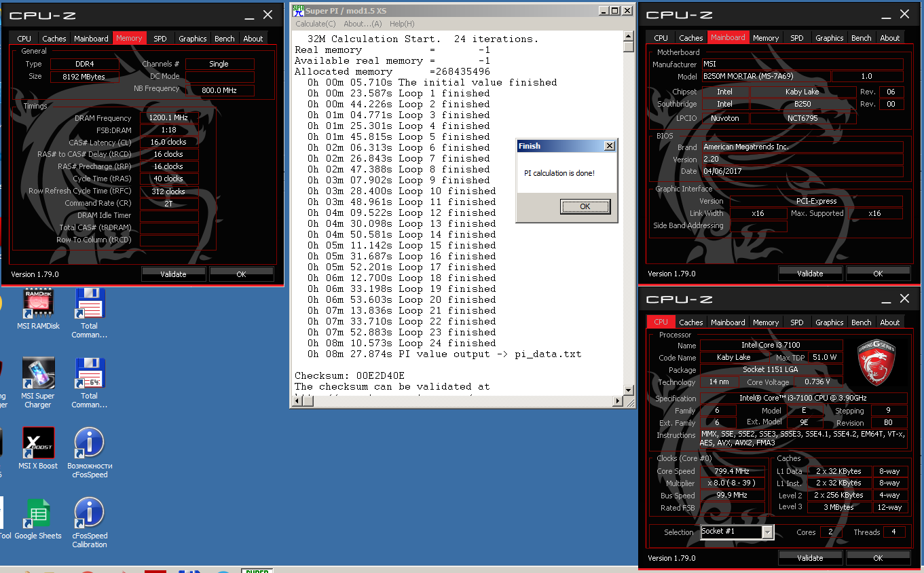Click the BIOS date 04/06/2017 field
The width and height of the screenshot is (924, 573).
[x=801, y=171]
